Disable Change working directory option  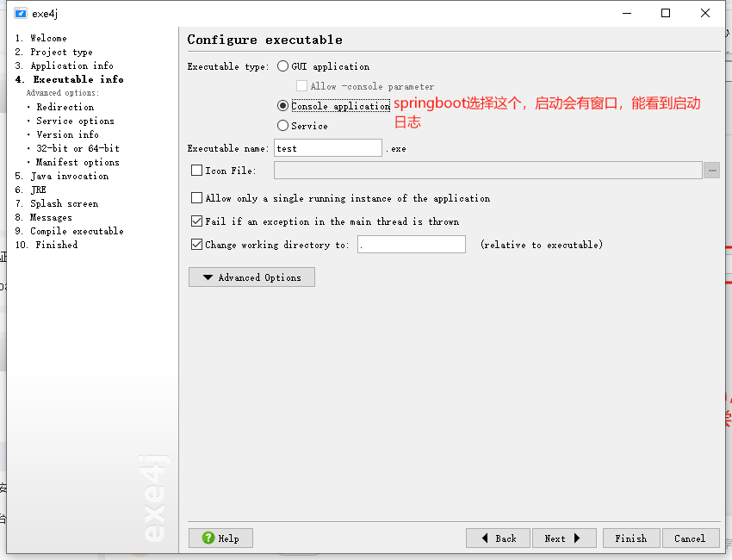[196, 244]
